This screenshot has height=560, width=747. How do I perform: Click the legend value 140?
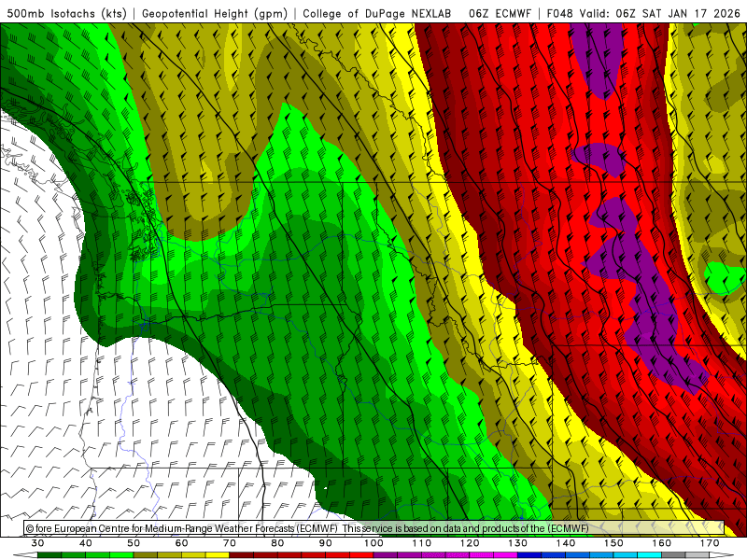[x=566, y=543]
